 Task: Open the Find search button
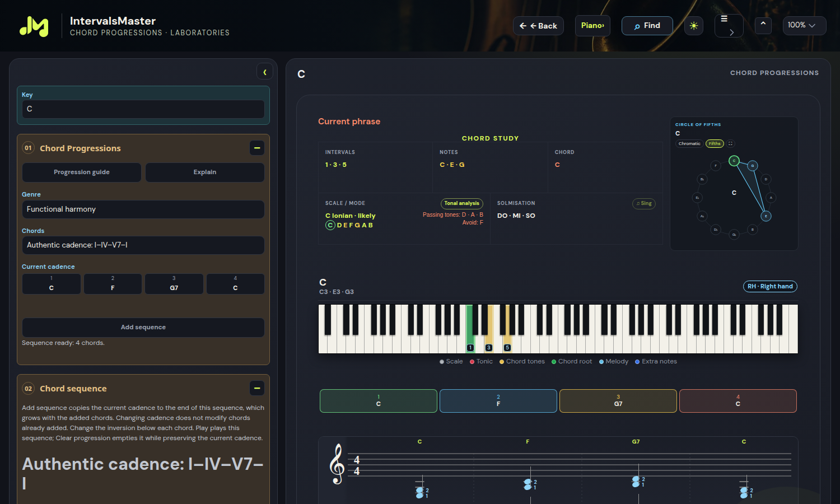coord(647,26)
